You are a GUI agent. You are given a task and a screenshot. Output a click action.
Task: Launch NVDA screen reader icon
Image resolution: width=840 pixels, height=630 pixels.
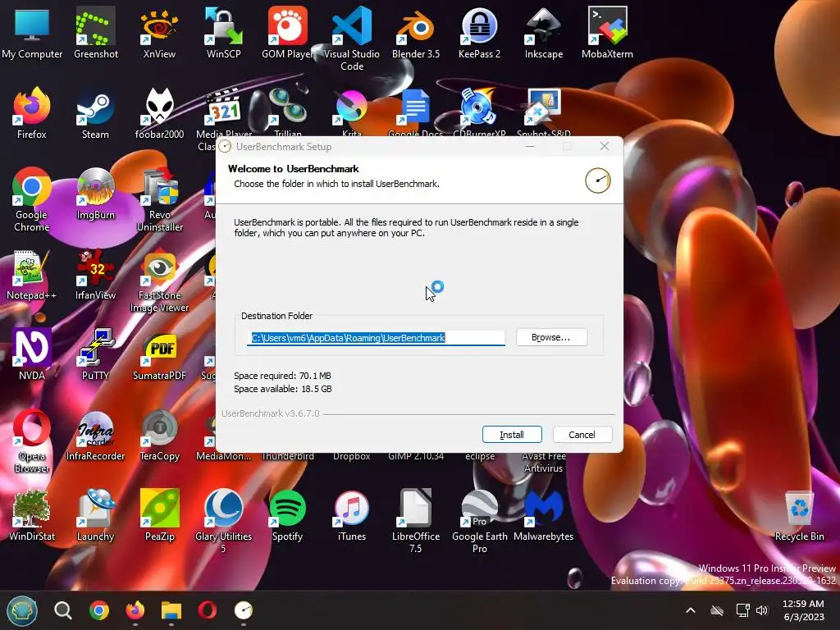tap(32, 354)
